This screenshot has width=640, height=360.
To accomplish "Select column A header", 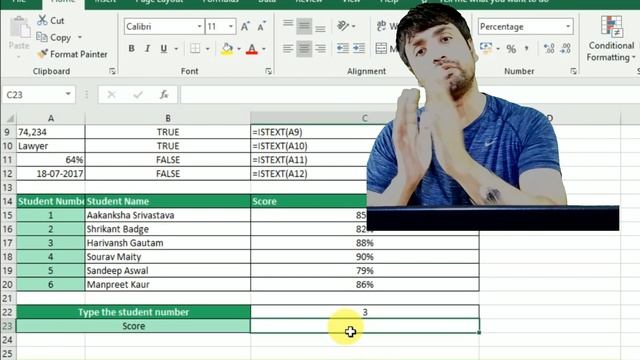I will click(x=51, y=118).
